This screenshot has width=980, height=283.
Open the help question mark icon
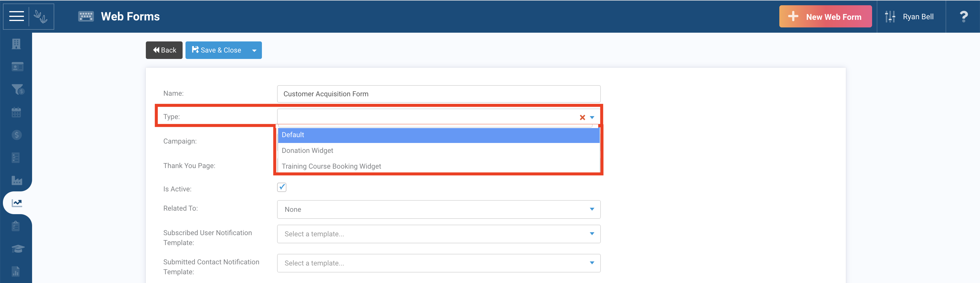(x=963, y=16)
